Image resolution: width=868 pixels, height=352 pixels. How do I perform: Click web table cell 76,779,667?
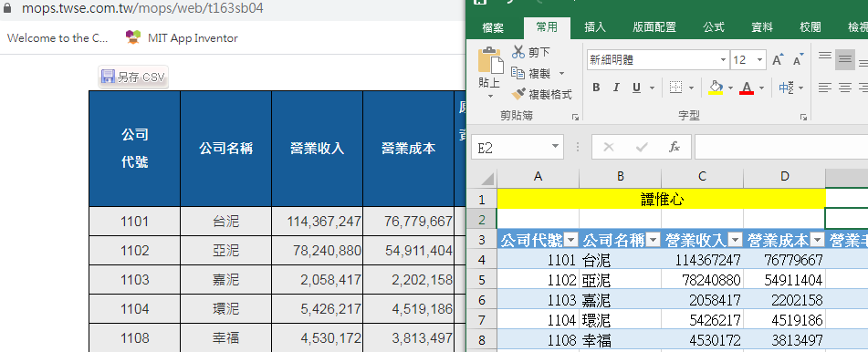pyautogui.click(x=409, y=222)
